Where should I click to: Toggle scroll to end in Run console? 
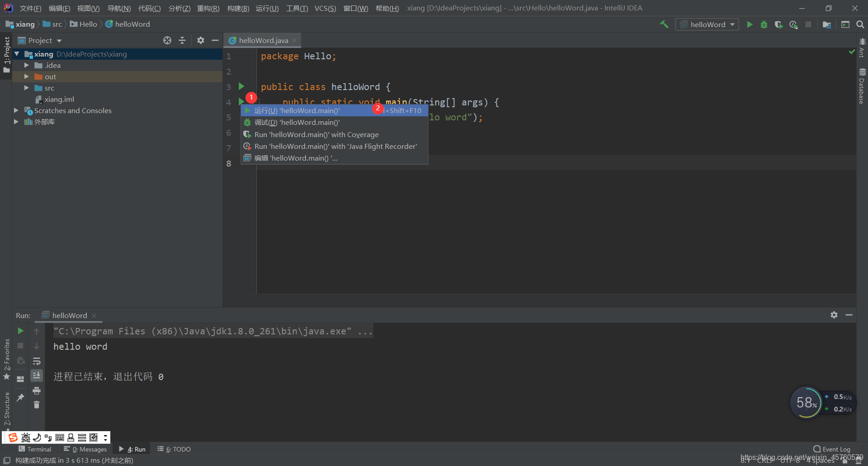click(37, 376)
